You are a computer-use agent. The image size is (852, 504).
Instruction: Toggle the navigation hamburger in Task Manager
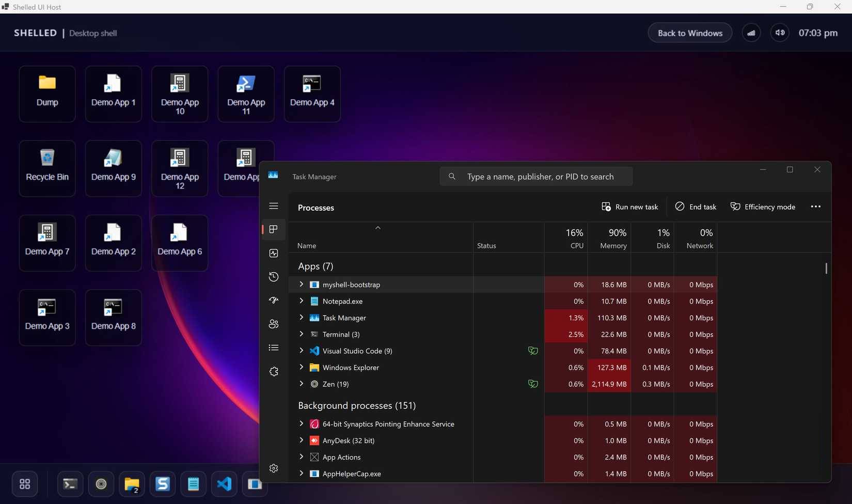tap(273, 206)
